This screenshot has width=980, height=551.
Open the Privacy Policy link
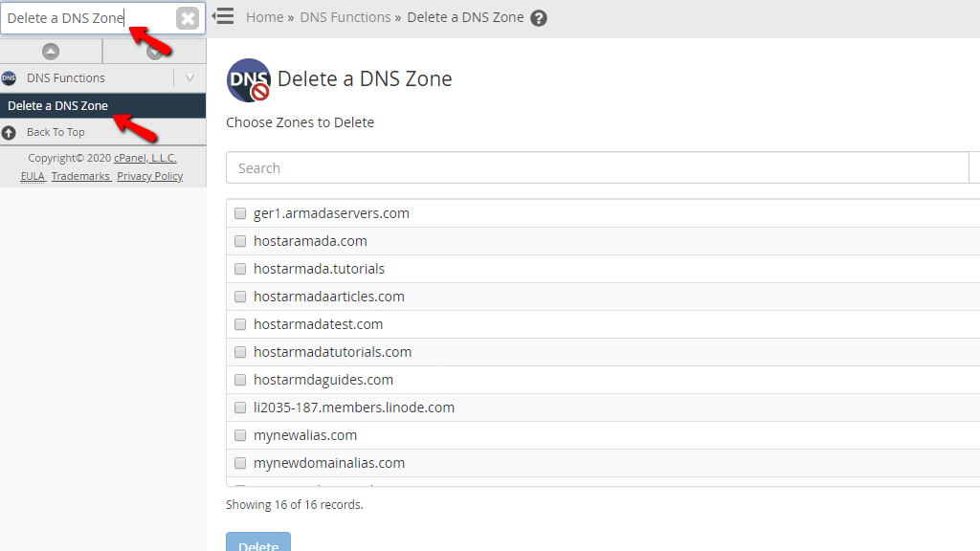(150, 176)
